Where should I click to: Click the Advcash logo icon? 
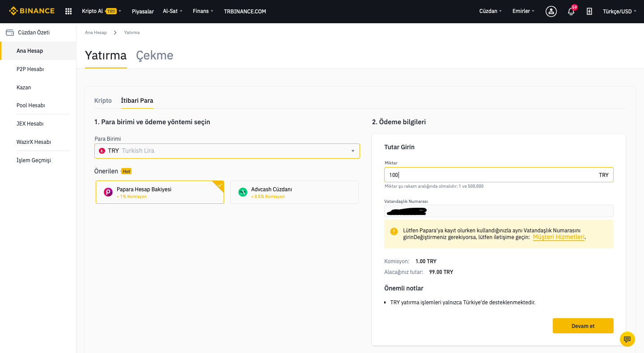tap(243, 192)
